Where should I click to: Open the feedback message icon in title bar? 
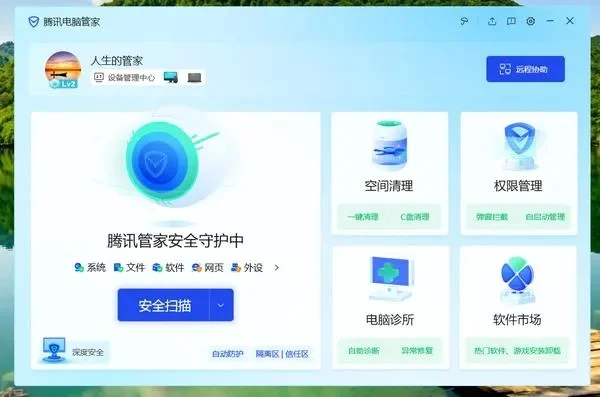click(511, 21)
